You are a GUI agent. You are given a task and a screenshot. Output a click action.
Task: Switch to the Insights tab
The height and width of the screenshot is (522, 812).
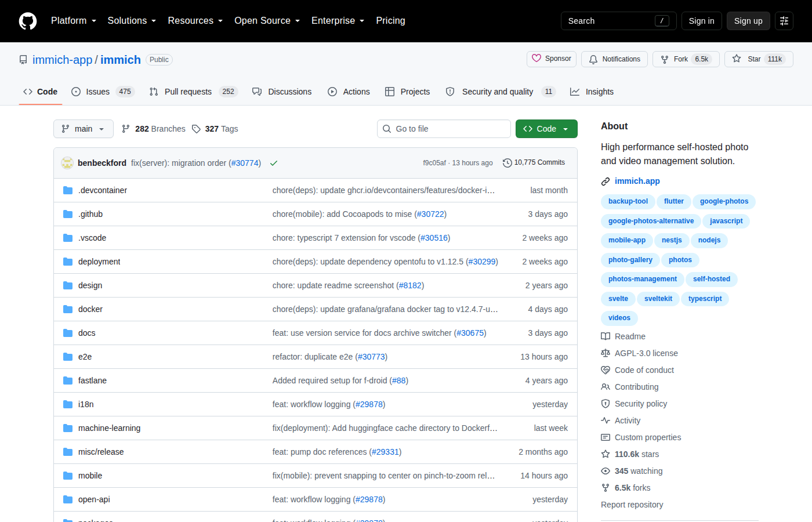coord(592,92)
